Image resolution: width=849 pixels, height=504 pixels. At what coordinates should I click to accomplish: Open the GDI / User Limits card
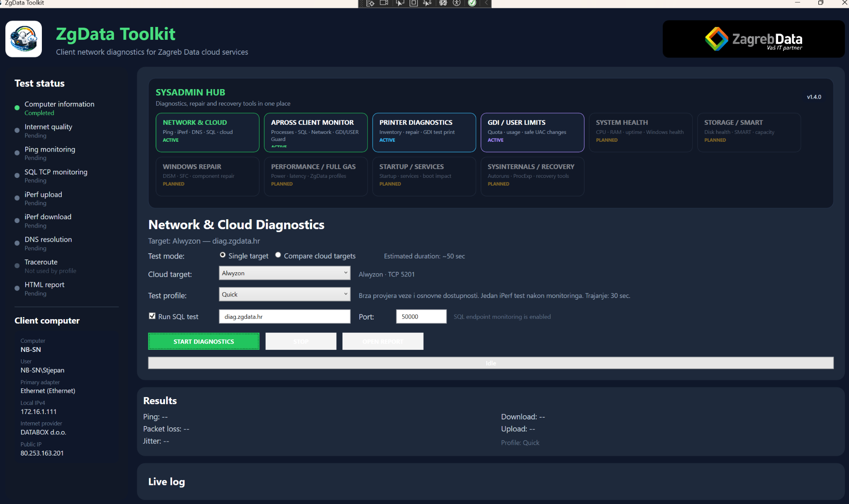coord(532,133)
